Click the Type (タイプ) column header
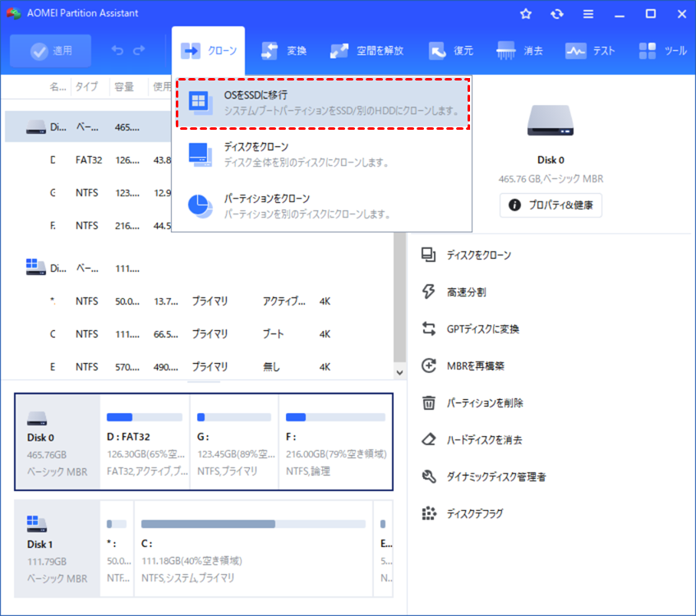The width and height of the screenshot is (696, 616). click(86, 86)
